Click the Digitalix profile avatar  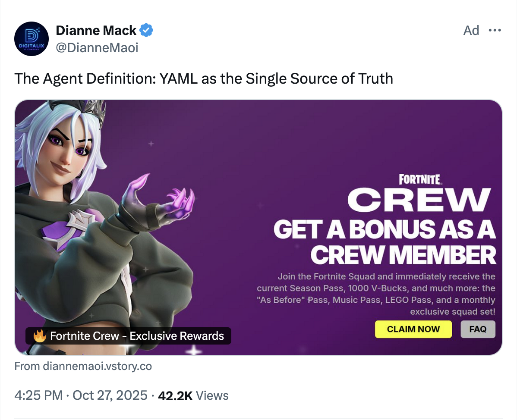[x=32, y=38]
